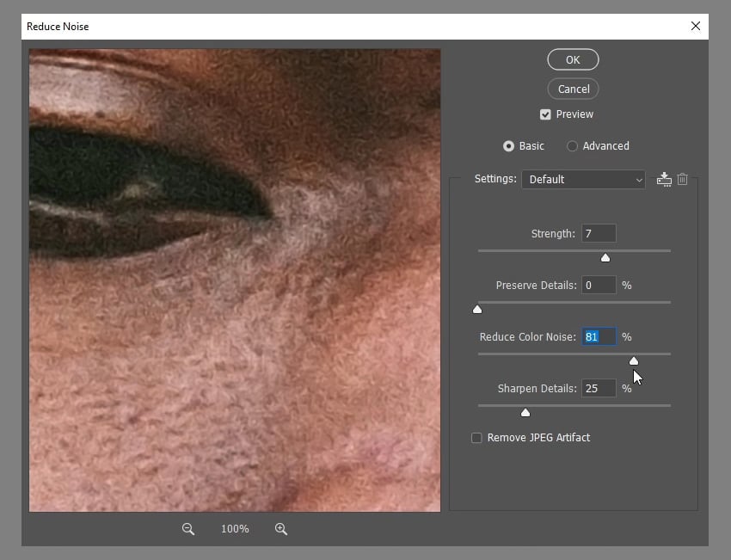Click the zoom in magnifier icon
Image resolution: width=731 pixels, height=560 pixels.
[281, 529]
